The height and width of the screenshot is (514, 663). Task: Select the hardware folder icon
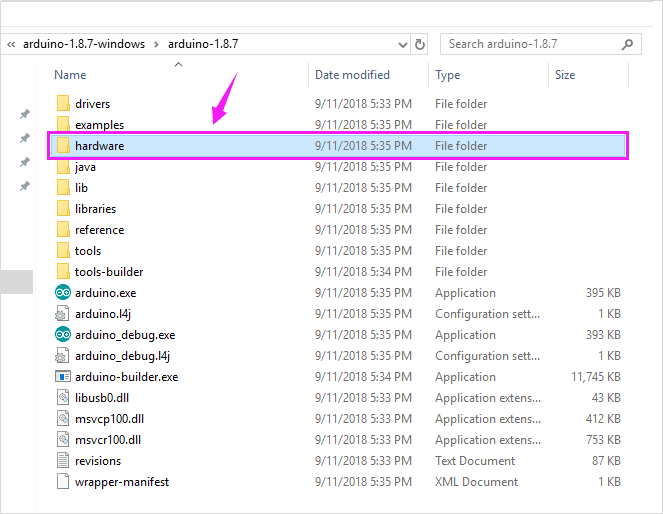[63, 145]
